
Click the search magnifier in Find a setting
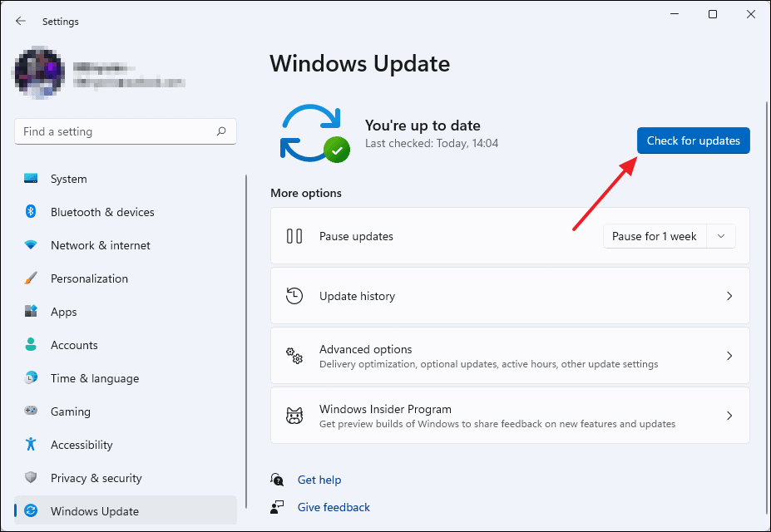tap(221, 131)
